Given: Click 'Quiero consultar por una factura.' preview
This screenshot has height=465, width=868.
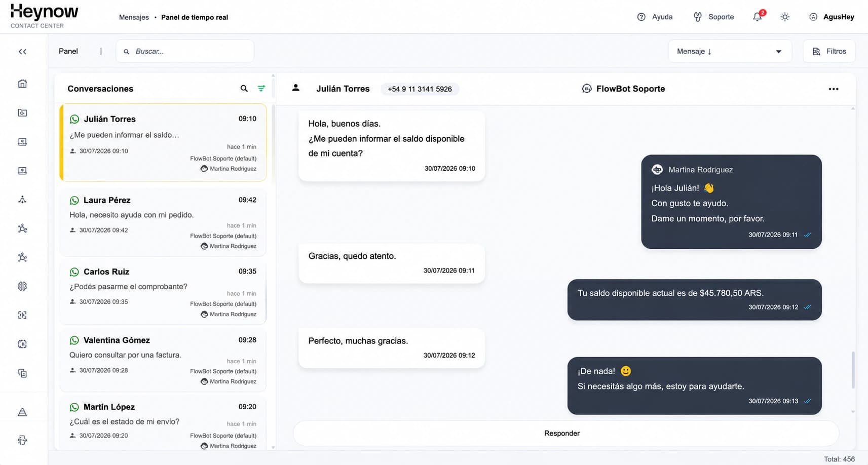Looking at the screenshot, I should (125, 355).
